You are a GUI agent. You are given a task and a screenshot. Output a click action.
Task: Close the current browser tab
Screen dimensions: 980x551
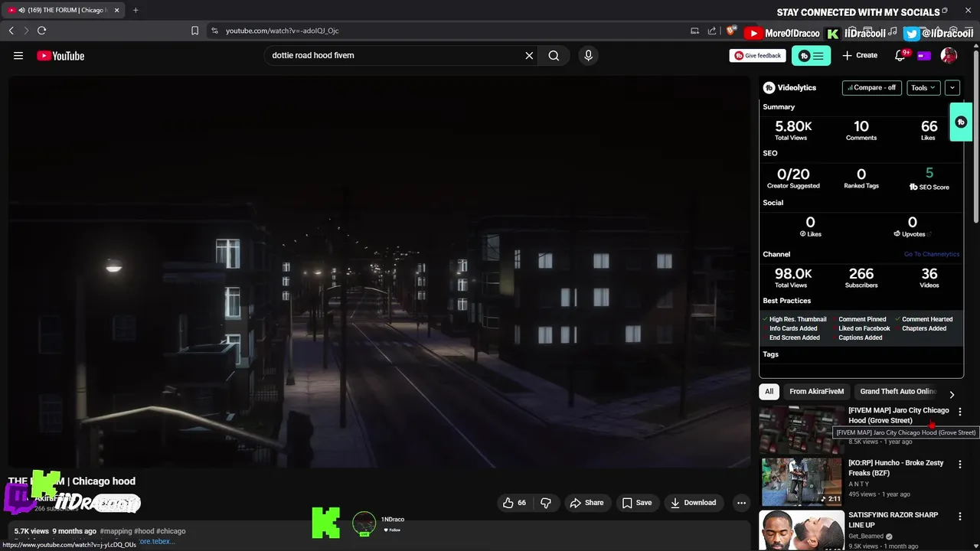pos(116,10)
